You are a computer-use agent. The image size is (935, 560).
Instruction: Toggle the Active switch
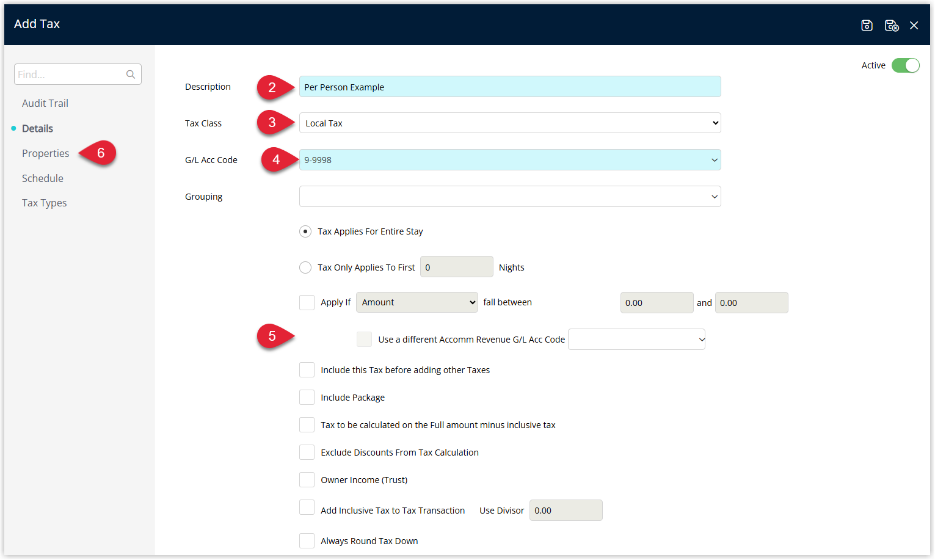905,65
